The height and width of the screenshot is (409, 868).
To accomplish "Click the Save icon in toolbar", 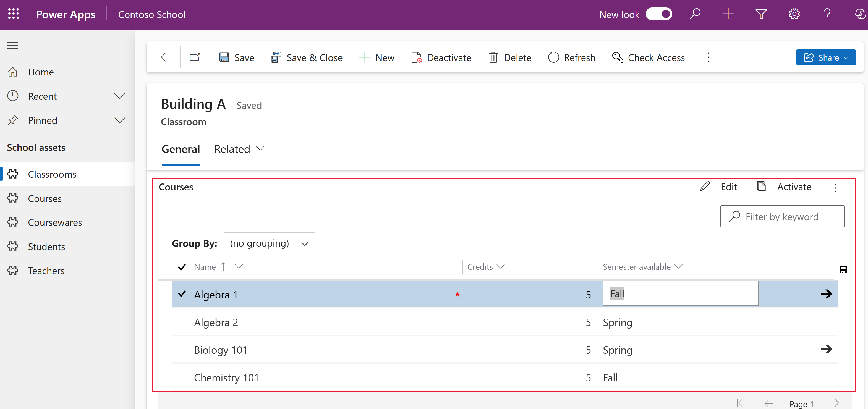I will click(x=224, y=57).
